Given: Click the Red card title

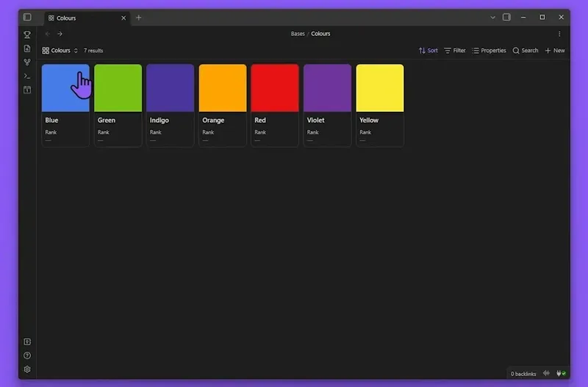Looking at the screenshot, I should [260, 120].
